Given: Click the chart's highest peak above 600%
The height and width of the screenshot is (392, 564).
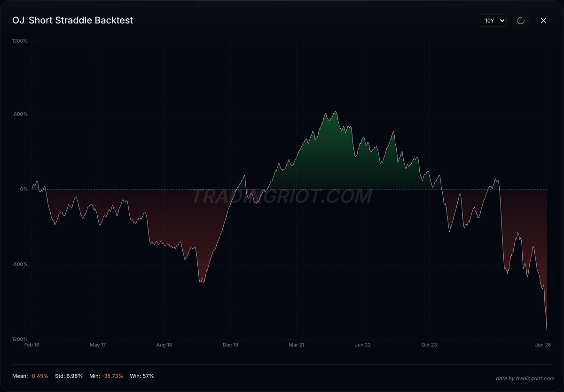Looking at the screenshot, I should (x=336, y=111).
